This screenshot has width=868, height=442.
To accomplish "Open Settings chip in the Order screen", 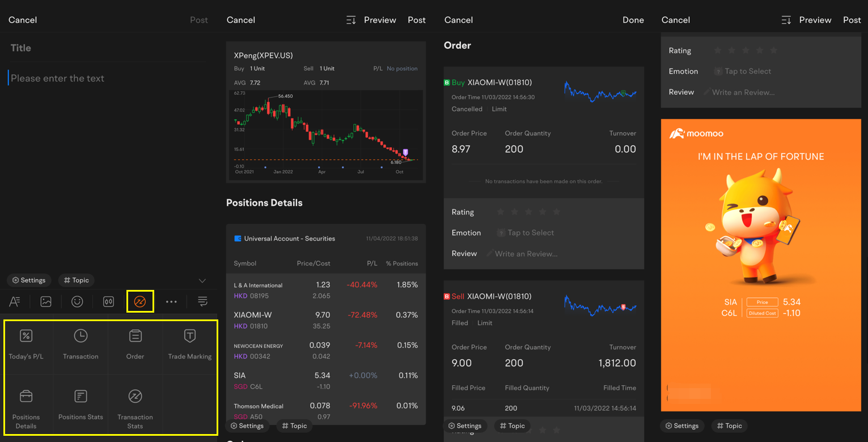I will point(465,426).
